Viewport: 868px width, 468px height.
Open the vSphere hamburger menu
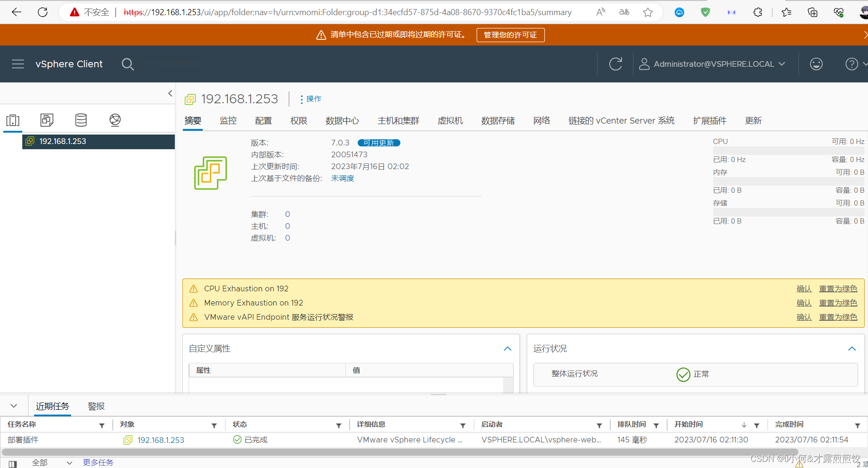pyautogui.click(x=18, y=64)
